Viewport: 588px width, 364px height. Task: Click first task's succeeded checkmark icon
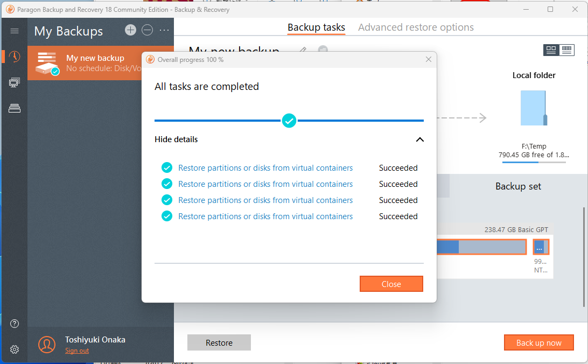click(167, 167)
